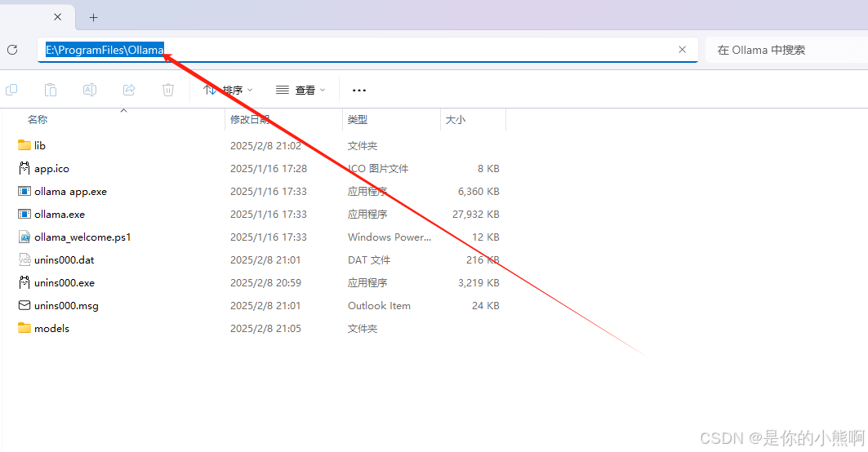Sort by 大小 column header
The image size is (868, 452).
pyautogui.click(x=456, y=119)
